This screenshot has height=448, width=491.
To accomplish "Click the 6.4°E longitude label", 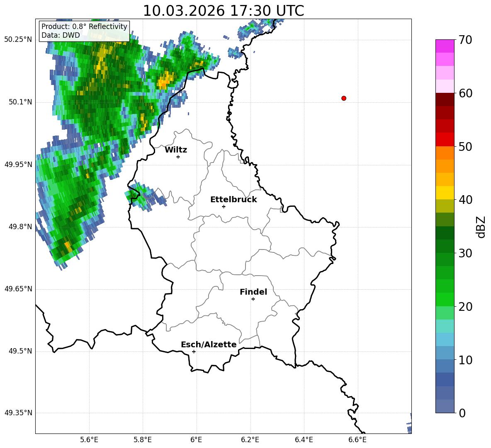I will tap(304, 440).
